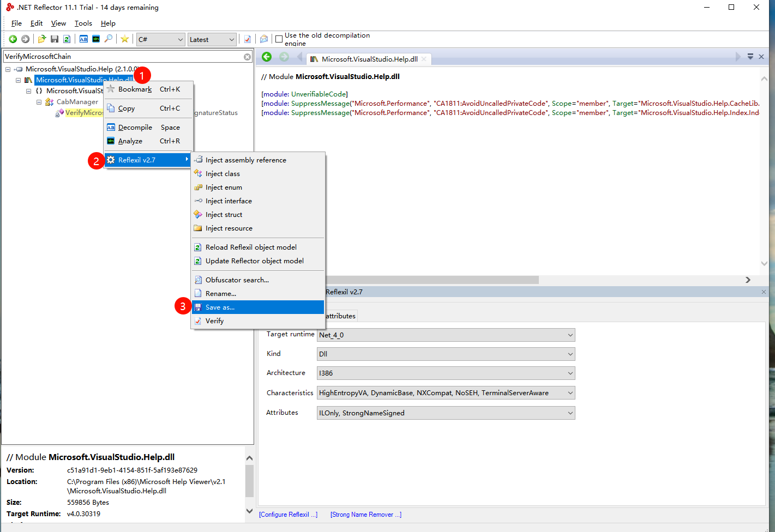Screen dimensions: 775x532
Task: Close the Reflexil v2.7 panel
Action: [764, 292]
